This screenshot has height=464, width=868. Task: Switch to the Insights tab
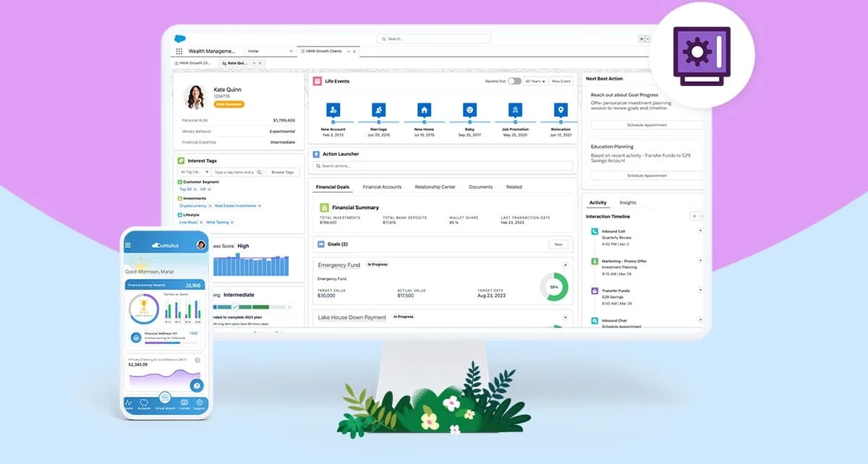628,203
